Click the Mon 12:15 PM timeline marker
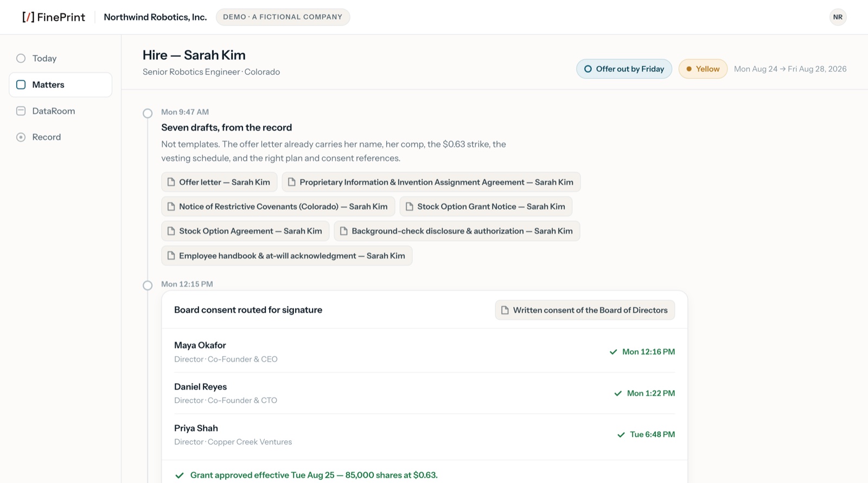Image resolution: width=868 pixels, height=483 pixels. pos(148,285)
